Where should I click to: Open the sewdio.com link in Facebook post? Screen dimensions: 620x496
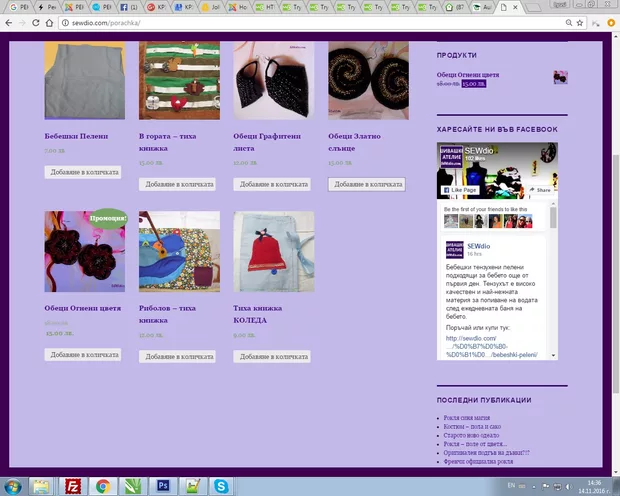491,346
